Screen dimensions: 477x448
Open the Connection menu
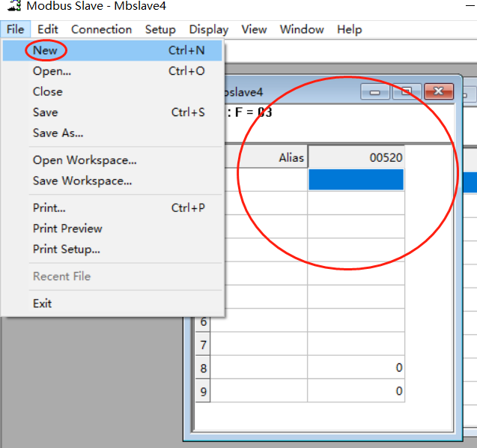point(101,29)
